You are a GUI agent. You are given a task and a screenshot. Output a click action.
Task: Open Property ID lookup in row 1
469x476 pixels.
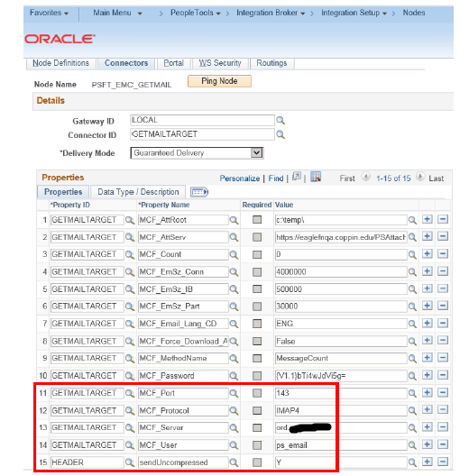coord(130,220)
